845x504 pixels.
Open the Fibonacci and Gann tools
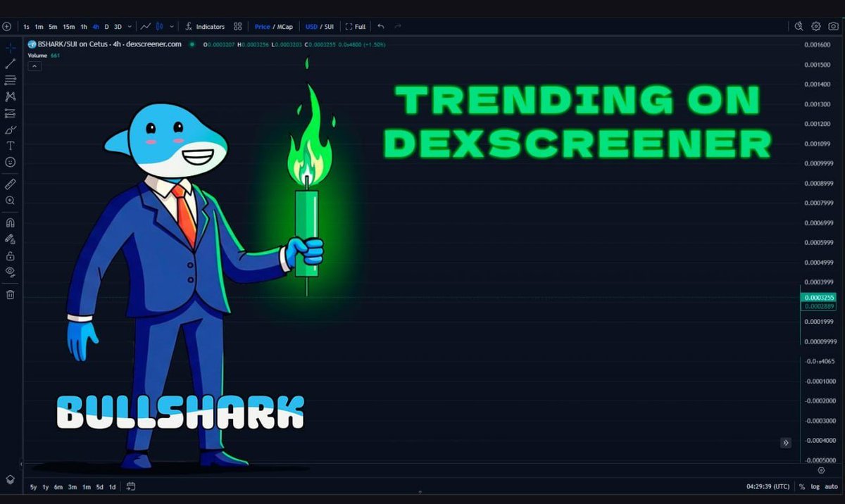click(x=11, y=80)
